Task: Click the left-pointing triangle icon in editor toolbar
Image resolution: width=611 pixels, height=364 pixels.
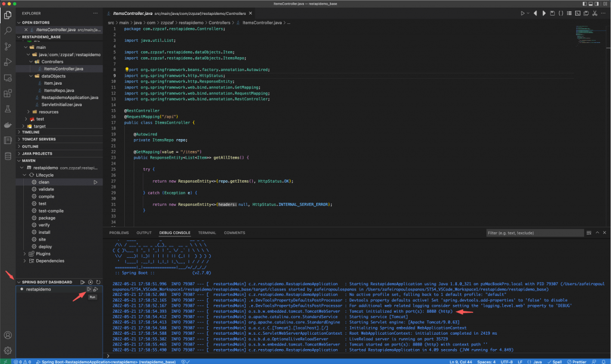Action: (535, 13)
